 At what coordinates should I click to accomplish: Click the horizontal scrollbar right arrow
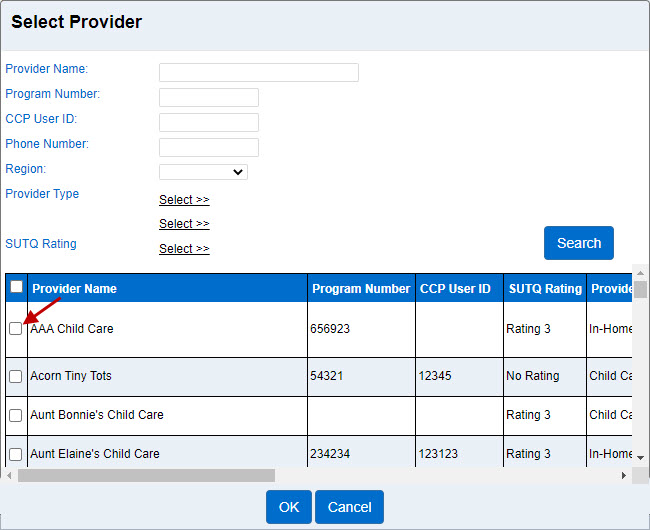tap(623, 475)
